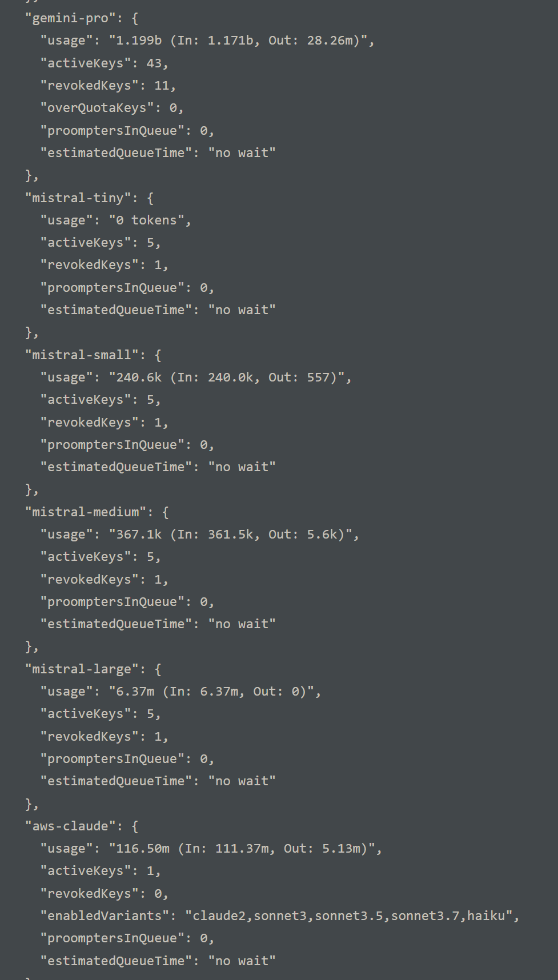This screenshot has height=980, width=558.
Task: Click the mistral-large usage "6.37m" text
Action: [x=135, y=692]
